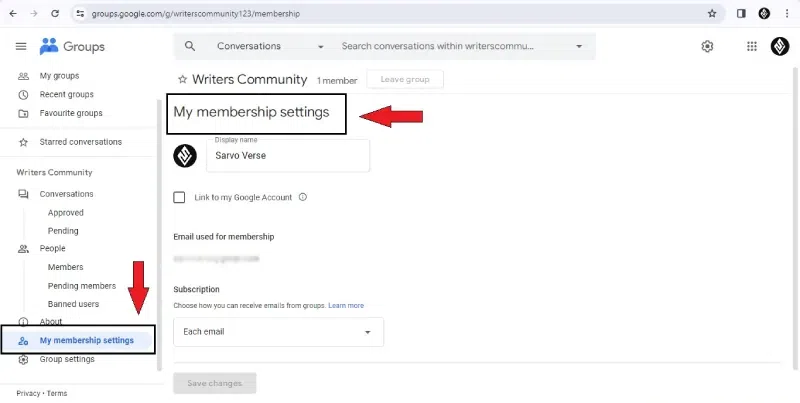
Task: Click the Display name field
Action: (288, 156)
